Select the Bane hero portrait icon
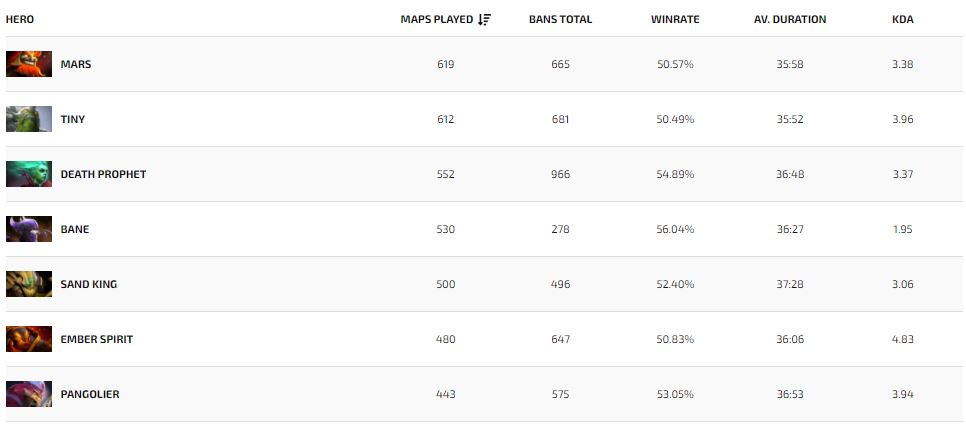 coord(29,229)
